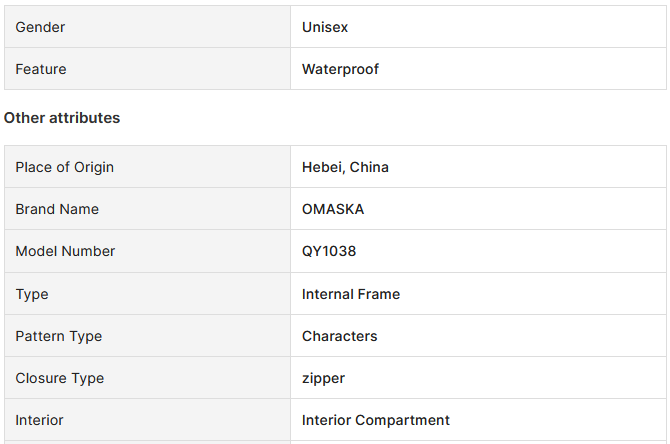Click the Interior attribute label
Screen dimensions: 670x444
coord(39,420)
